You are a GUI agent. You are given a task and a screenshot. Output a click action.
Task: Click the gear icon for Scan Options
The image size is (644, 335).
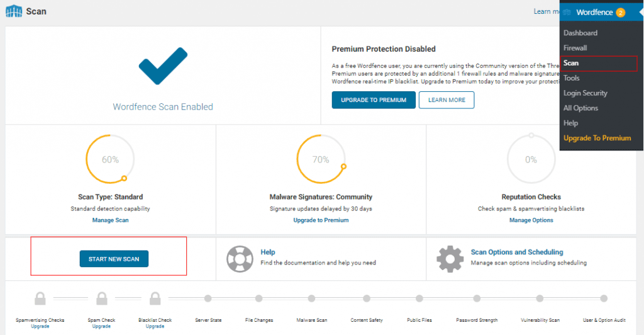click(450, 259)
